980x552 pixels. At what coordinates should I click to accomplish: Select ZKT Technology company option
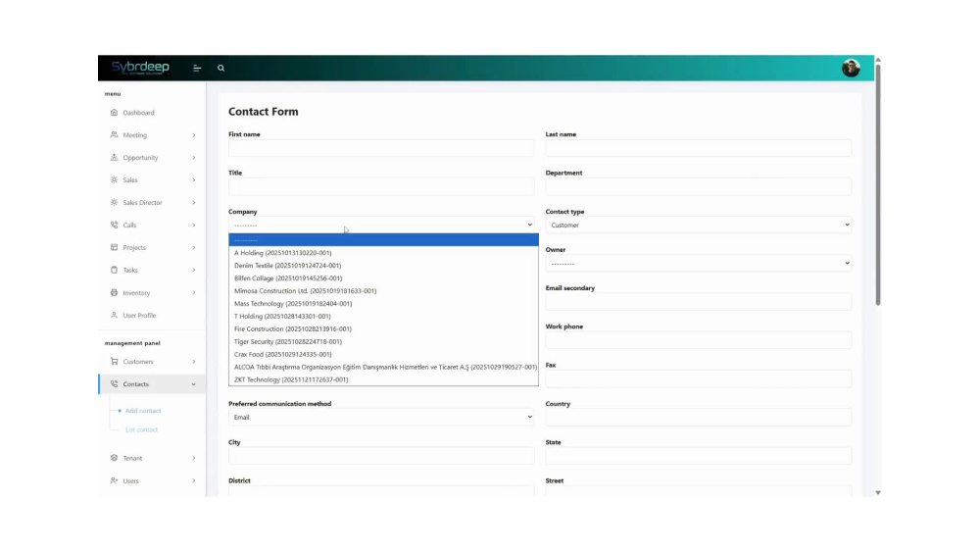383,379
